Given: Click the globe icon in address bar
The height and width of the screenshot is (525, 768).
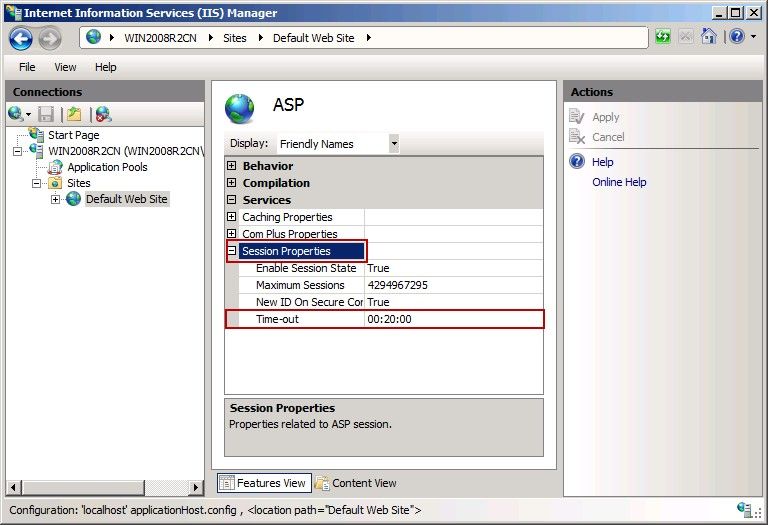Looking at the screenshot, I should (93, 37).
